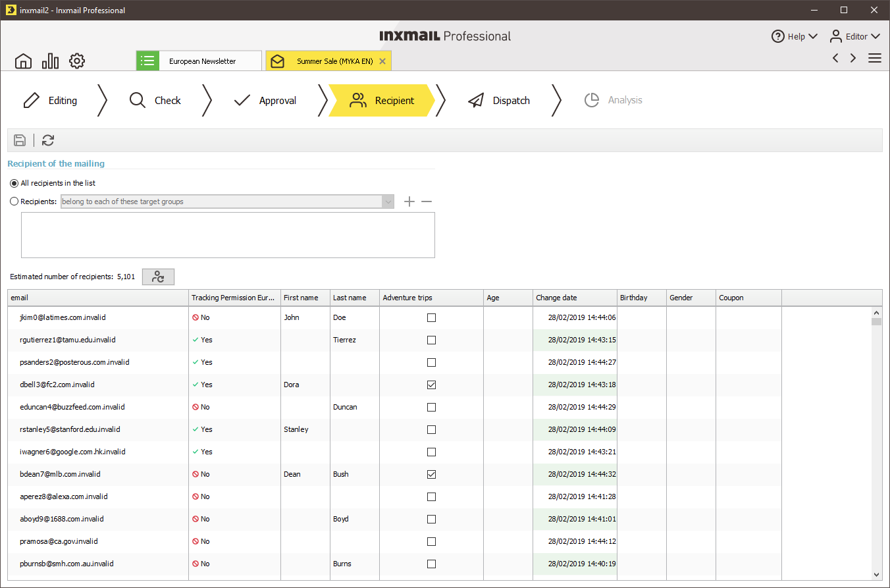Navigate to previous tab with left arrow
The height and width of the screenshot is (588, 890).
click(x=835, y=58)
